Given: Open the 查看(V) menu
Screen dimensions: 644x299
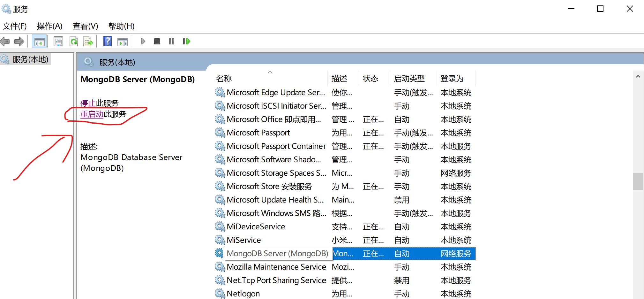Looking at the screenshot, I should click(x=85, y=26).
